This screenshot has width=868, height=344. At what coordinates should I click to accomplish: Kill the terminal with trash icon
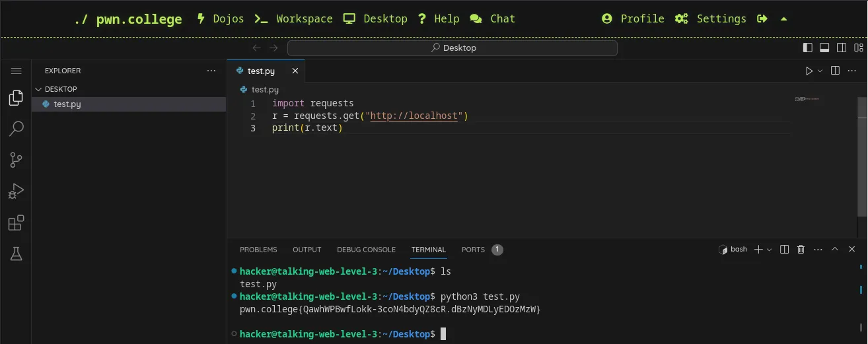click(801, 249)
